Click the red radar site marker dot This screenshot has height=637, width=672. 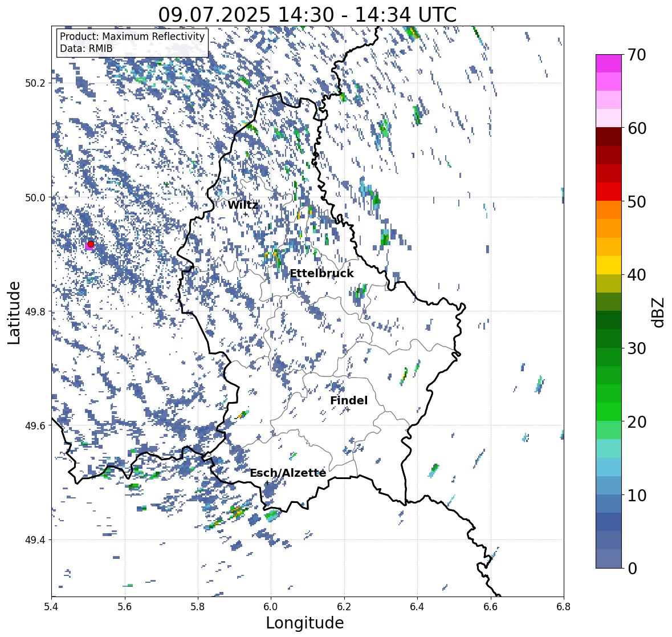pos(91,244)
